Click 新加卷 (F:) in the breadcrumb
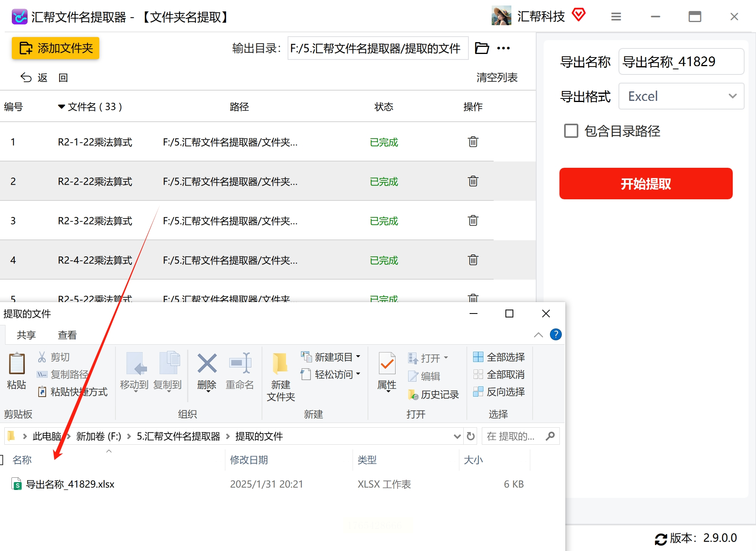Screen dimensions: 756x551 click(x=98, y=436)
